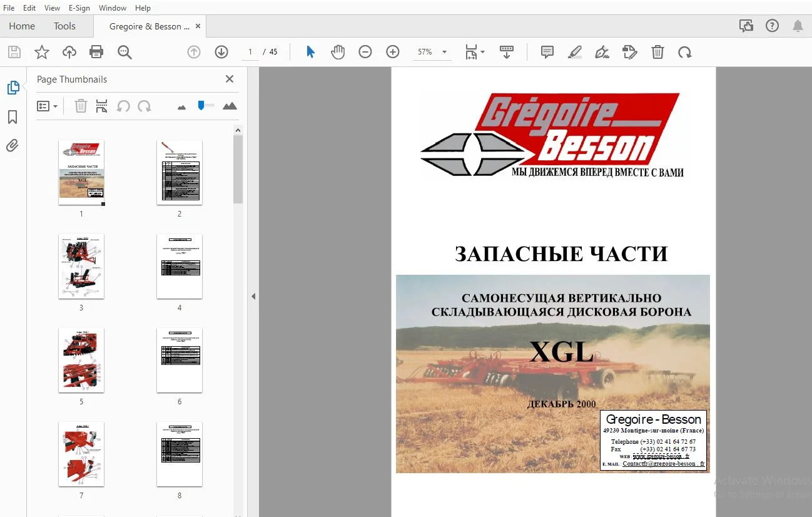Select page 7 thumbnail
Screen dimensions: 812x517
pyautogui.click(x=81, y=454)
